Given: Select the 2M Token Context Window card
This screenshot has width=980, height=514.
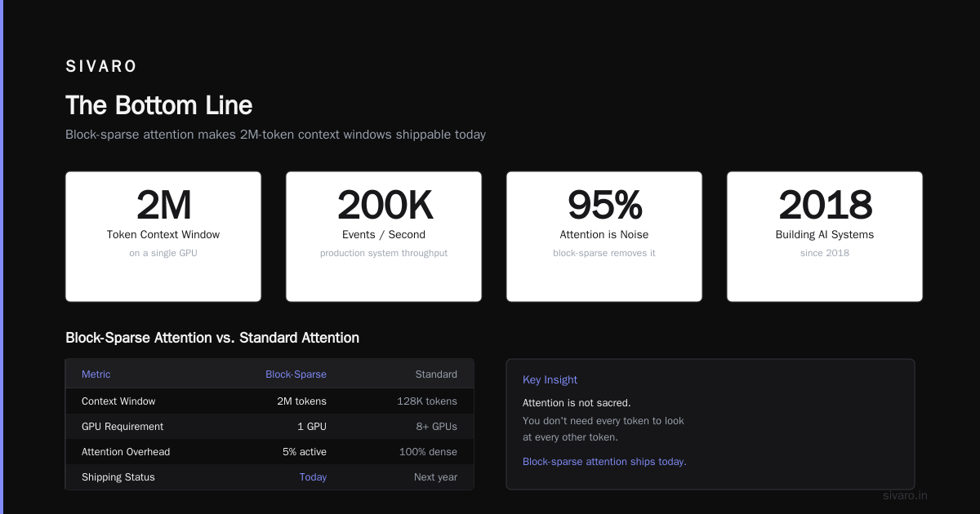Looking at the screenshot, I should (x=163, y=237).
